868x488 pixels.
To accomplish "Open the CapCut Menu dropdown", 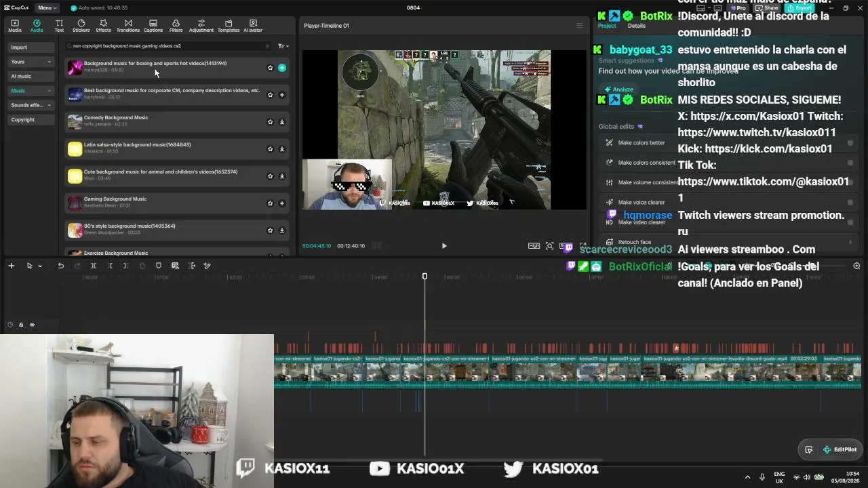I will (x=47, y=7).
